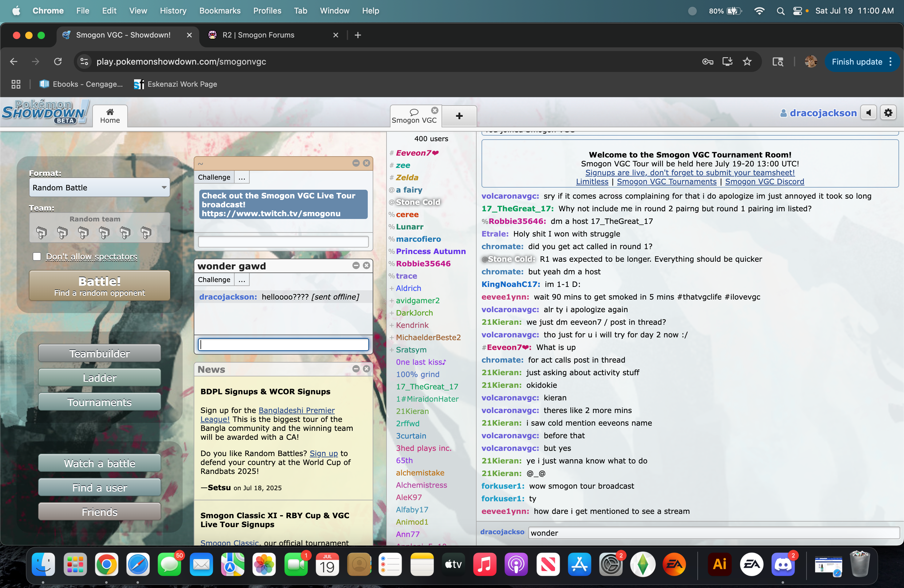Click user marcofiero in the user list
The image size is (904, 588).
pos(418,239)
